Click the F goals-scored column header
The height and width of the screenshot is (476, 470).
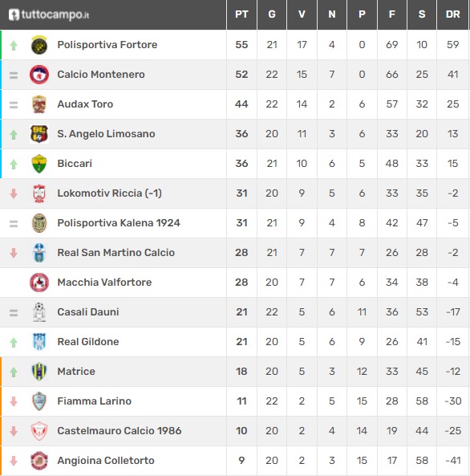[391, 14]
